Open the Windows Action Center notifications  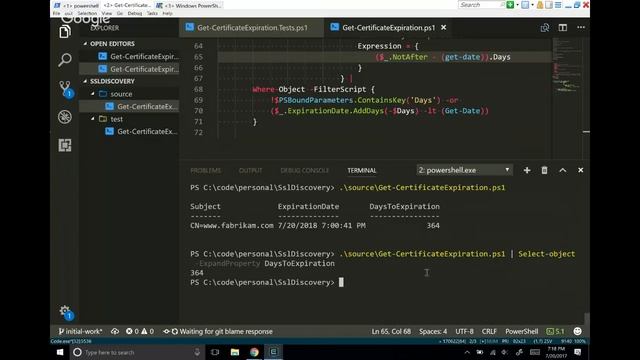click(578, 352)
